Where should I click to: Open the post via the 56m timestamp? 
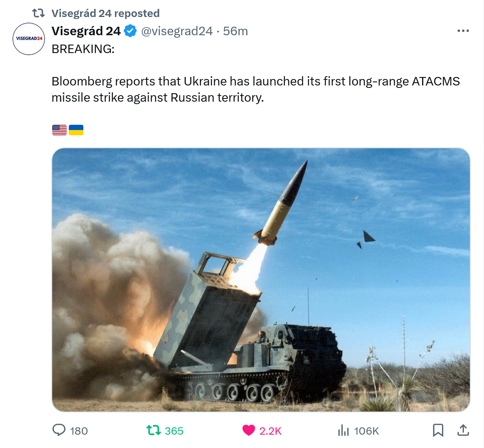pyautogui.click(x=236, y=31)
